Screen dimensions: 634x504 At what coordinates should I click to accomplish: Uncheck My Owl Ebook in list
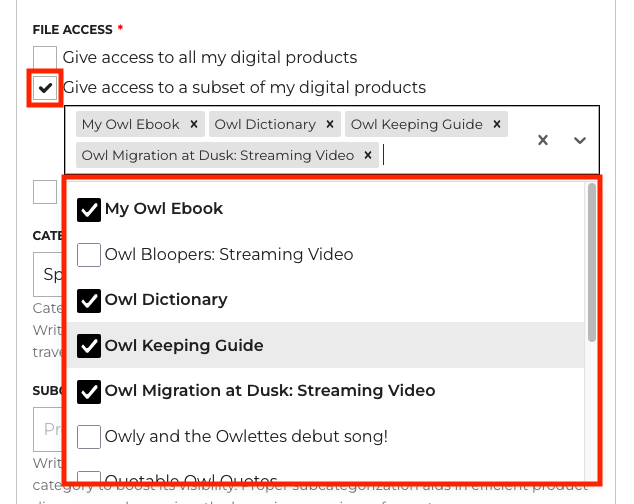89,209
